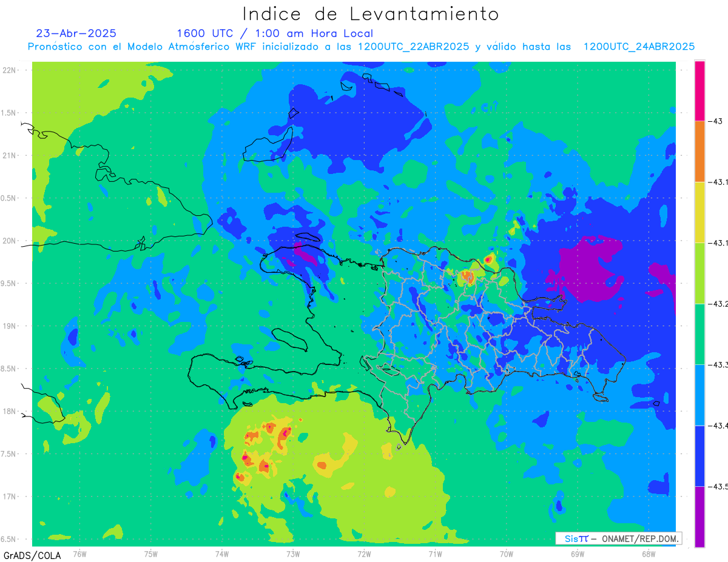This screenshot has width=728, height=562.
Task: Click the legend value "-43.3"
Action: pyautogui.click(x=719, y=364)
